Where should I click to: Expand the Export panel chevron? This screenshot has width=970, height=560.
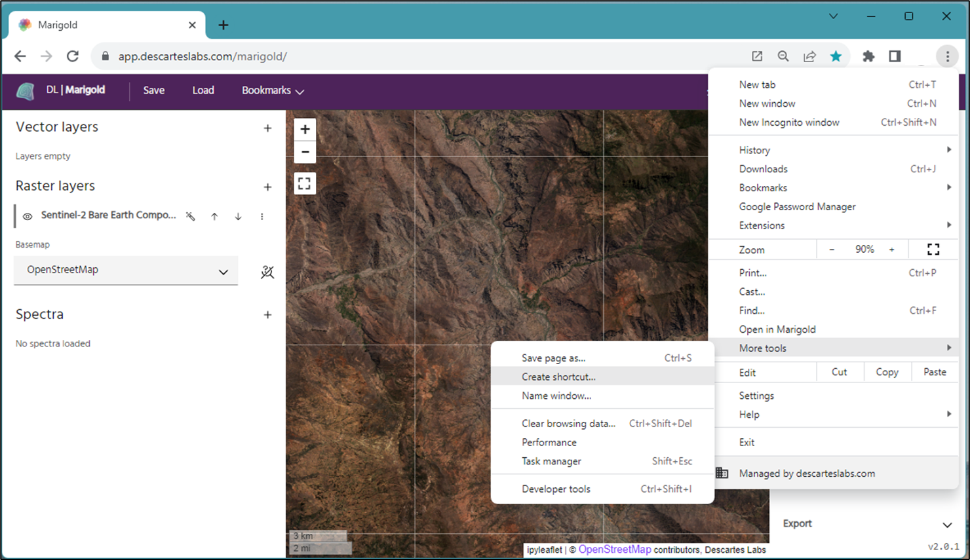947,524
